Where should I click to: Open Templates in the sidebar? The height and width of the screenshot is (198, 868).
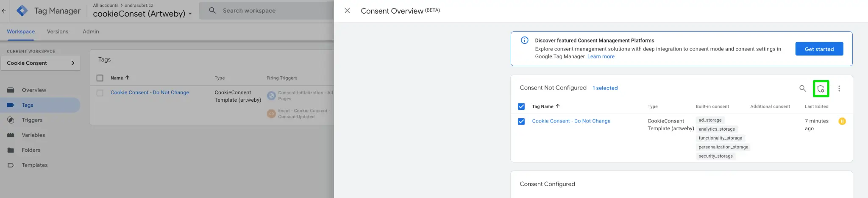tap(35, 165)
